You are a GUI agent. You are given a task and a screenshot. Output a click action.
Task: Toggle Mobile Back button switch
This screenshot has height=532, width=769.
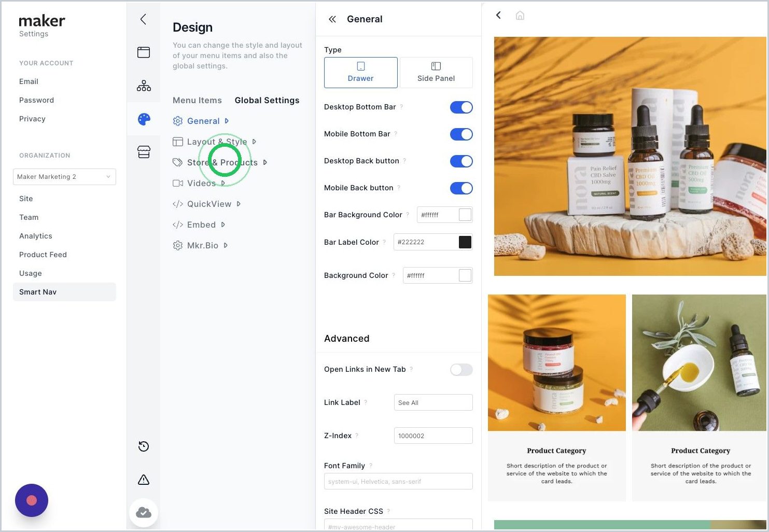(462, 188)
